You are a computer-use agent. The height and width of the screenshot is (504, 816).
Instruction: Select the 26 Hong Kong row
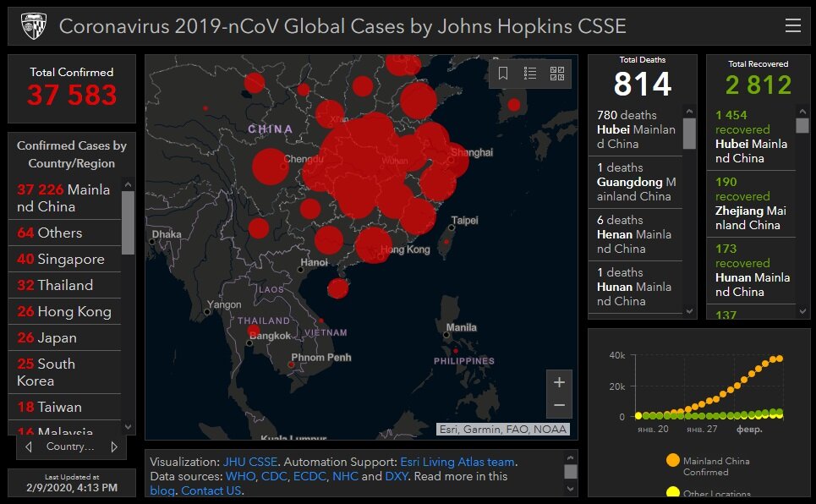click(x=64, y=311)
